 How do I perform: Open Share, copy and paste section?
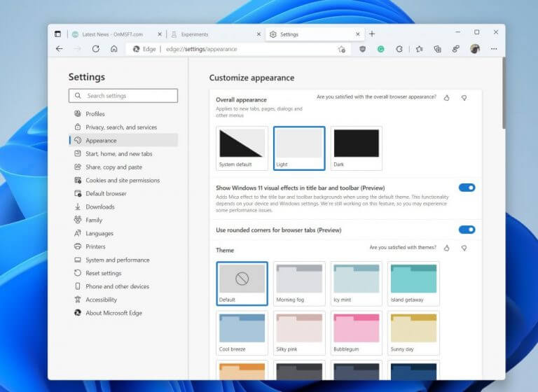tap(123, 167)
